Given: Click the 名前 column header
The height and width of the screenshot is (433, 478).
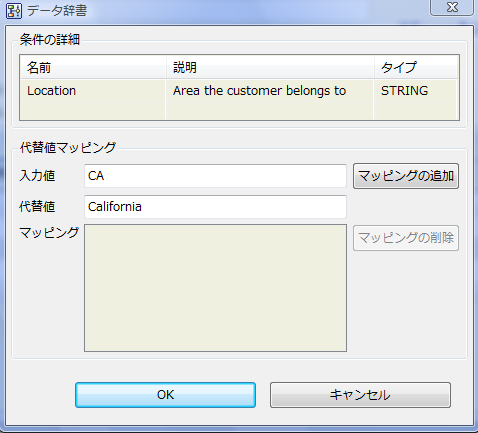Looking at the screenshot, I should click(93, 68).
